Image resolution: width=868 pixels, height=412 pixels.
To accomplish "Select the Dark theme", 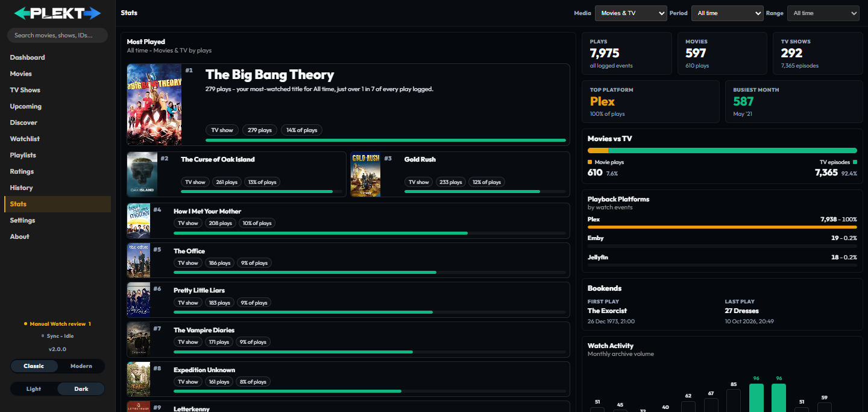I will coord(81,389).
